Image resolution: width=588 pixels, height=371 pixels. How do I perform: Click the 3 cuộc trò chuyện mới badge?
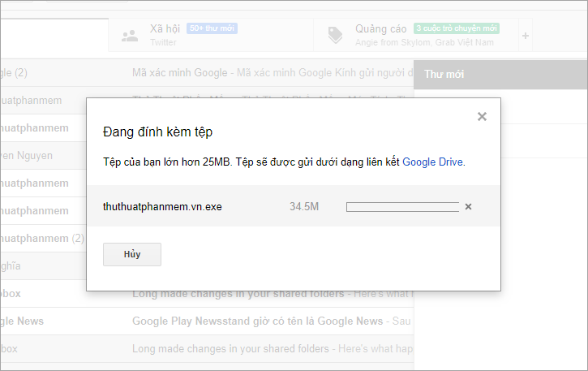[x=457, y=28]
